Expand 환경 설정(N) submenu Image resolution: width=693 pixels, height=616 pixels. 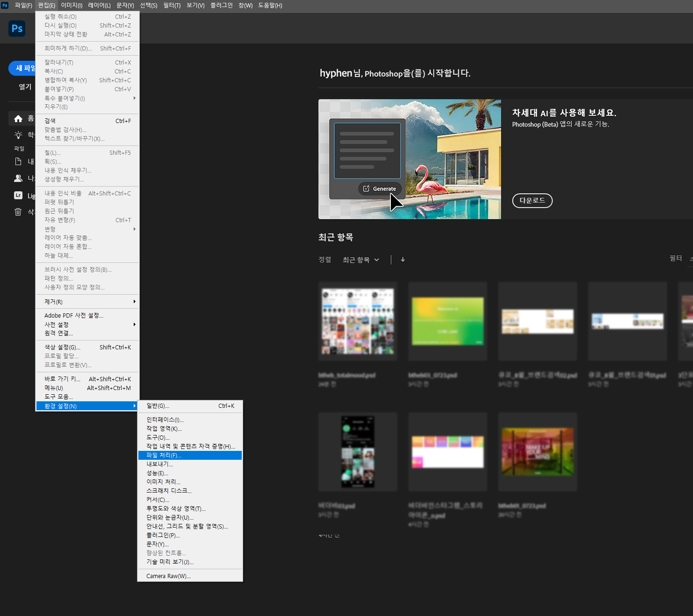pyautogui.click(x=87, y=406)
